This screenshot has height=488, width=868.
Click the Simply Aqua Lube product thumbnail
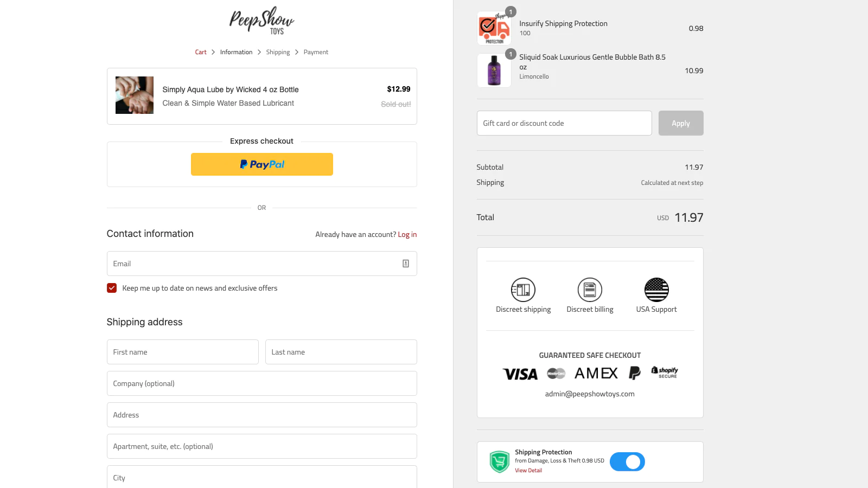(135, 95)
